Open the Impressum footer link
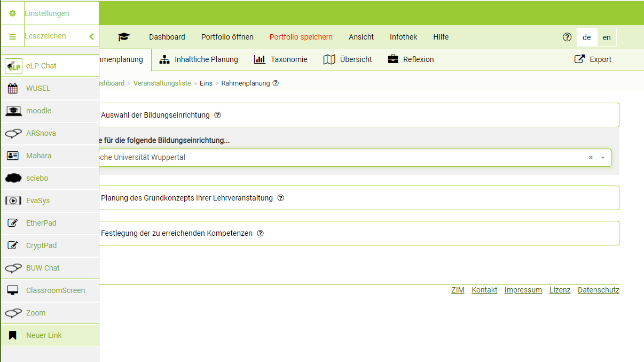Image resolution: width=644 pixels, height=362 pixels. click(x=523, y=290)
